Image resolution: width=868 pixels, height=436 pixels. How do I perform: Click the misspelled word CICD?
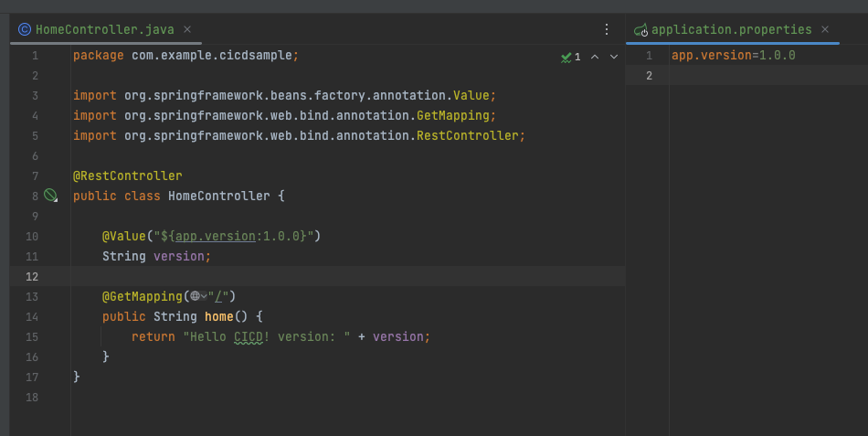248,336
